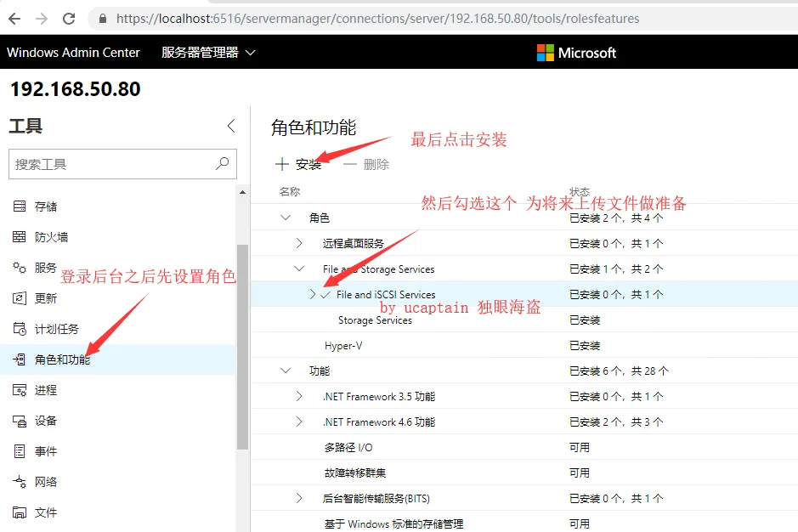
Task: Click the 已安装 6 个，共 28 个 status
Action: click(x=619, y=371)
